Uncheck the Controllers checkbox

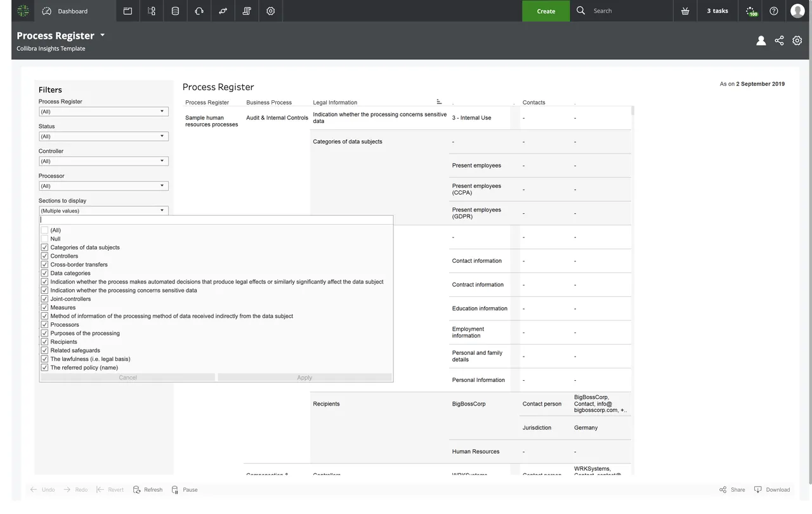click(x=44, y=256)
